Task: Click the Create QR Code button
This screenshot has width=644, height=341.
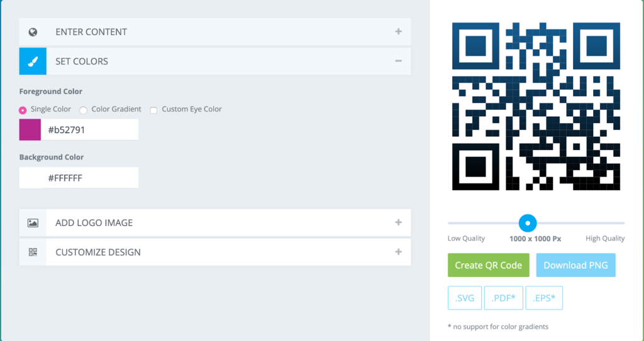Action: point(488,265)
